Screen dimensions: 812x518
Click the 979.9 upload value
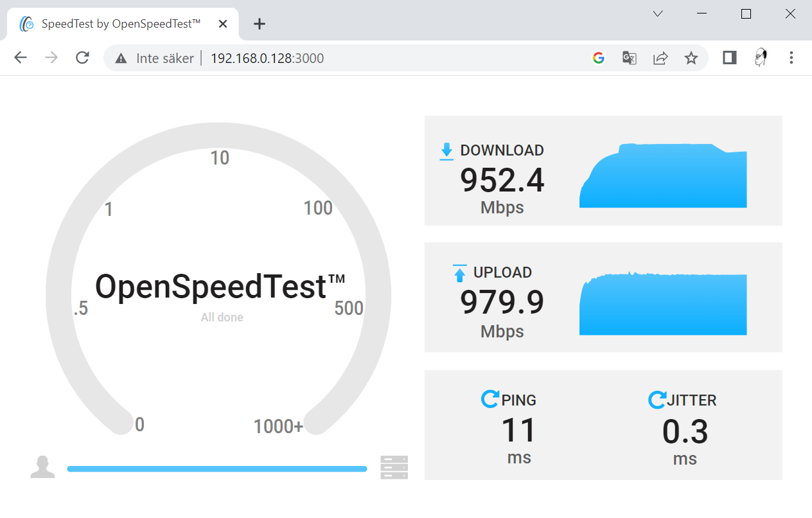point(502,303)
